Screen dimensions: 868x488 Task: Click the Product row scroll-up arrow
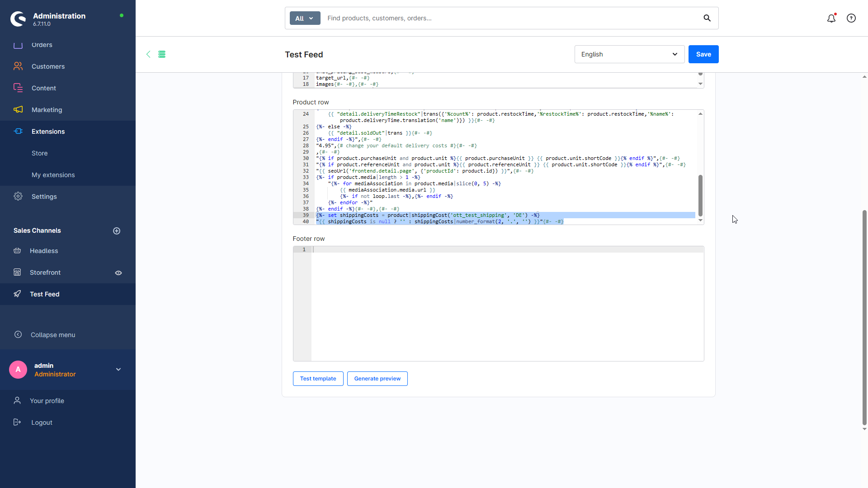700,114
